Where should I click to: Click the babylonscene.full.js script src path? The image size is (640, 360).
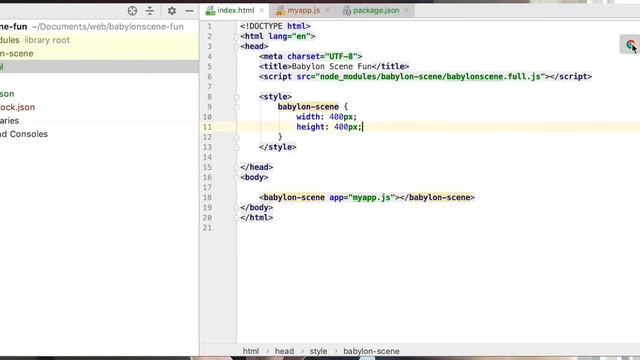tap(431, 76)
